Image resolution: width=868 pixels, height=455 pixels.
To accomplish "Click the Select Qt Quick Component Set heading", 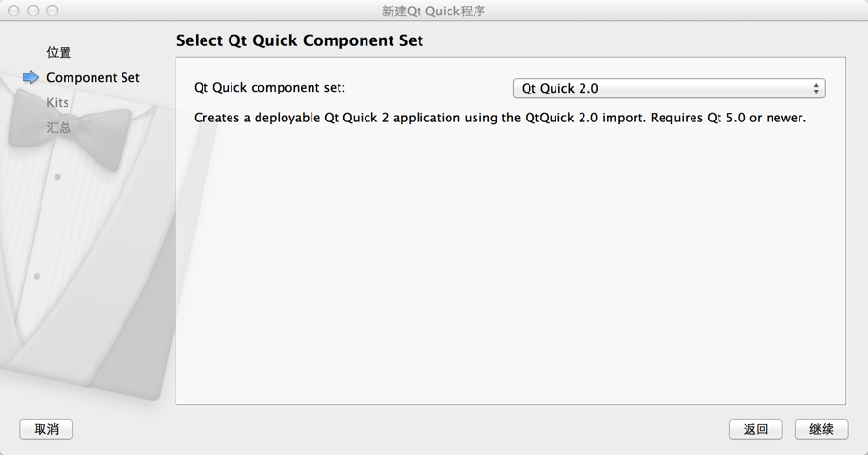I will [x=300, y=41].
